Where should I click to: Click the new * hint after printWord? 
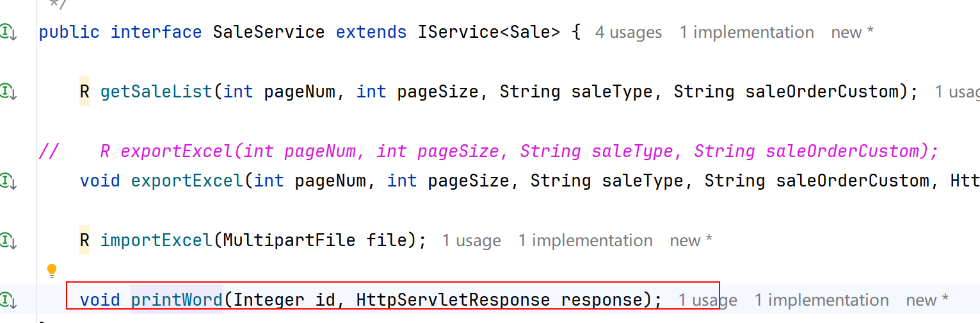coord(927,300)
